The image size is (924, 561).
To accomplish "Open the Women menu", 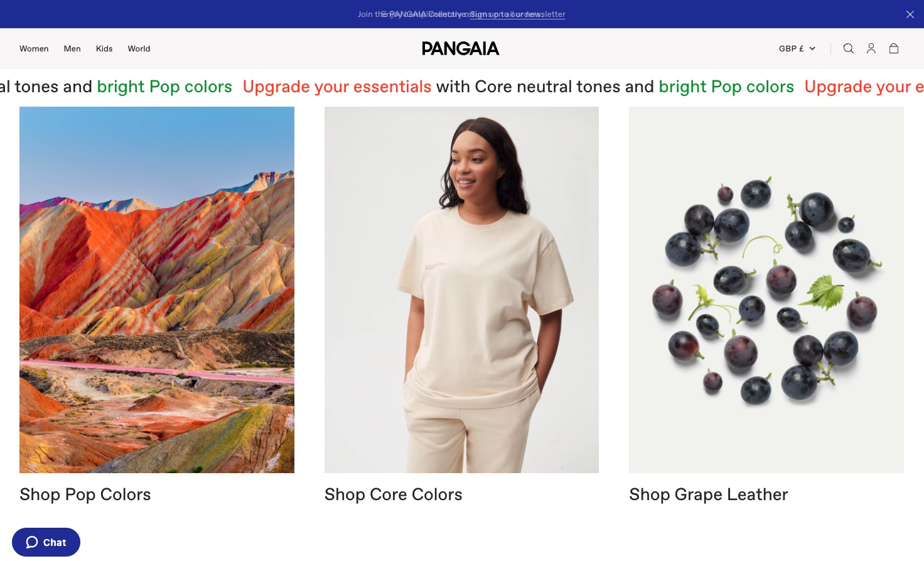I will click(x=34, y=48).
